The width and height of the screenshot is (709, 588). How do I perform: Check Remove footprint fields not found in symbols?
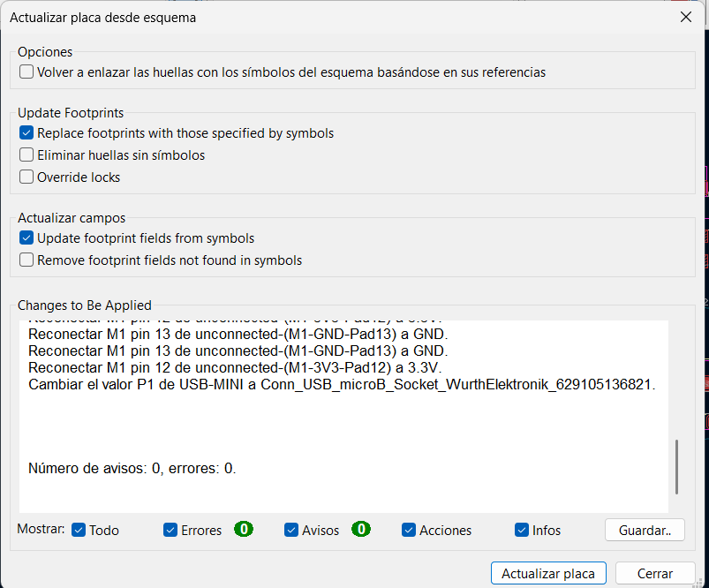[x=26, y=260]
